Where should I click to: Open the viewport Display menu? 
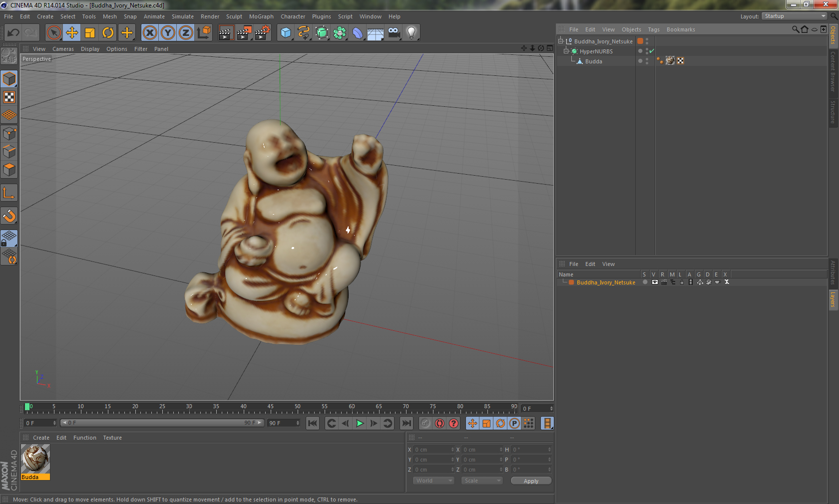[90, 49]
